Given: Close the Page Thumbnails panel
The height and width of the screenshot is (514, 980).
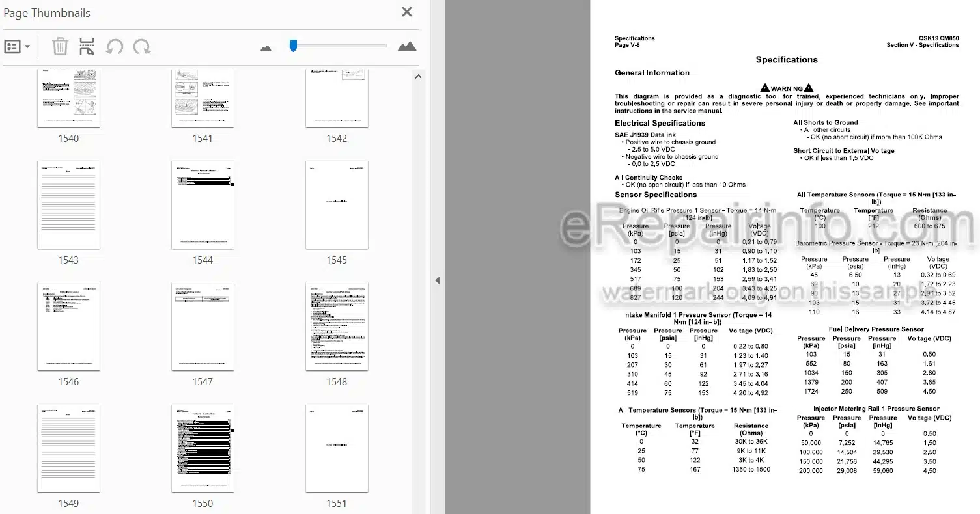Looking at the screenshot, I should point(407,12).
